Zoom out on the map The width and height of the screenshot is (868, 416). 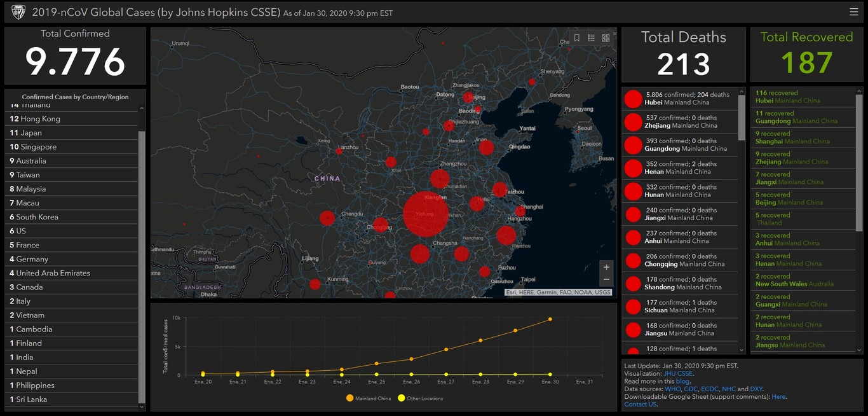click(606, 280)
